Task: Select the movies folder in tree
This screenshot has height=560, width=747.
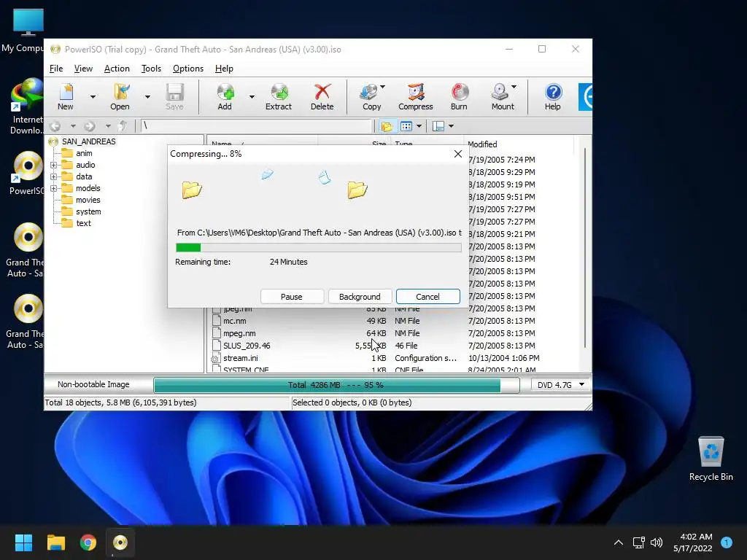Action: tap(88, 200)
